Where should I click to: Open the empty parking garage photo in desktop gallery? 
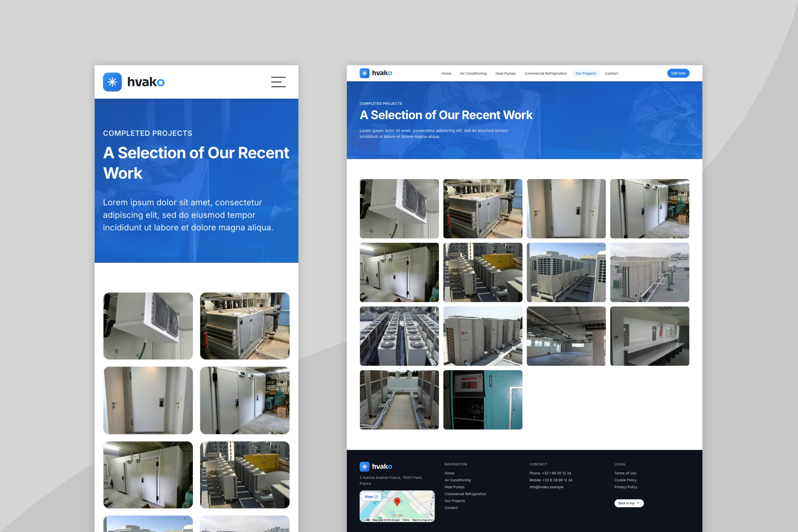pos(566,336)
